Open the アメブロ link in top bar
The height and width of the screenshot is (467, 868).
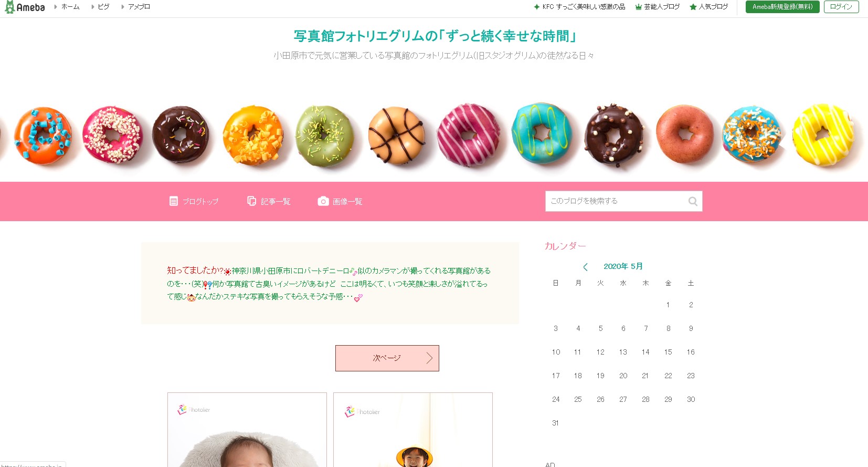coord(139,7)
